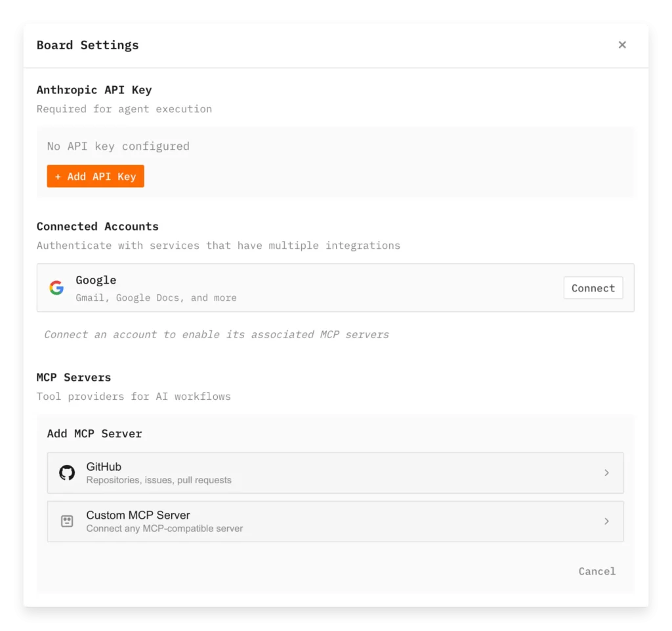Screen dimensions: 672x631
Task: Connect the Google account
Action: coord(593,288)
